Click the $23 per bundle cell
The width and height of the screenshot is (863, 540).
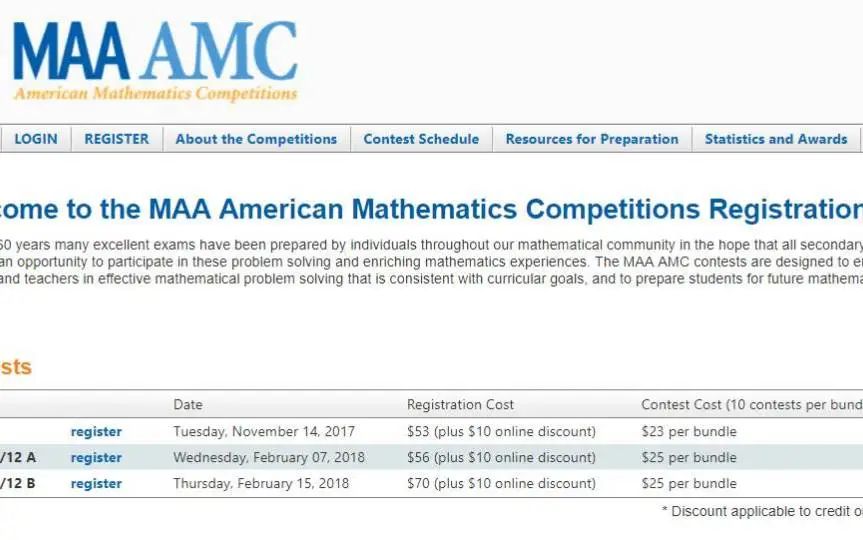click(x=689, y=432)
